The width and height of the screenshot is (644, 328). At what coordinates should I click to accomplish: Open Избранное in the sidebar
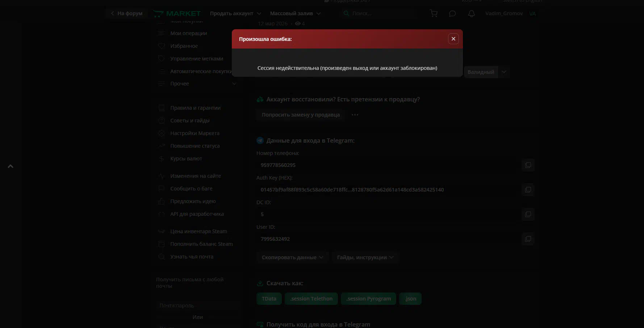pyautogui.click(x=184, y=46)
